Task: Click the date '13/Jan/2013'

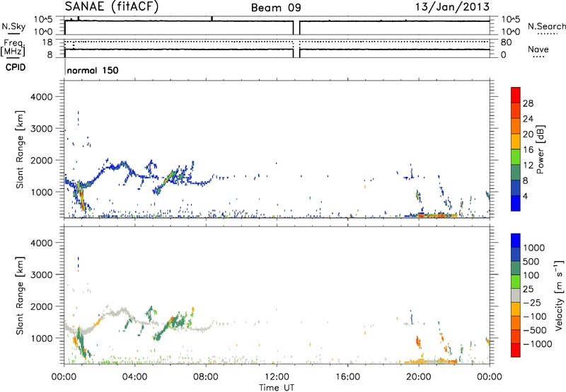Action: 452,7
